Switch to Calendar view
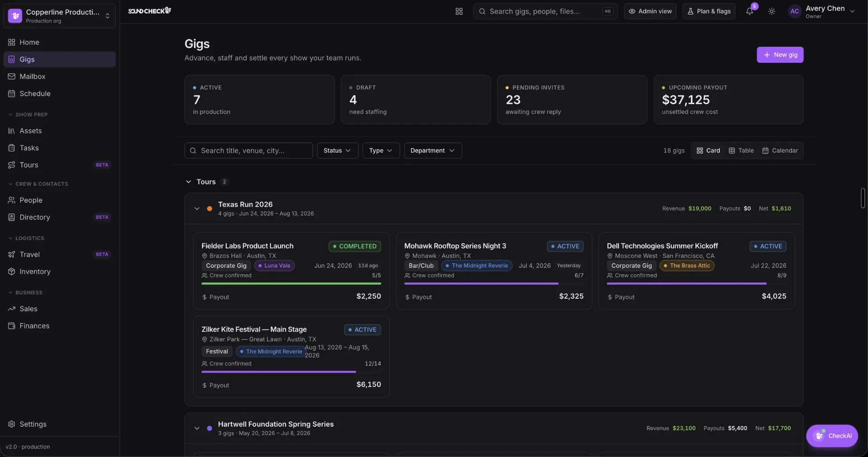Image resolution: width=868 pixels, height=457 pixels. (780, 151)
